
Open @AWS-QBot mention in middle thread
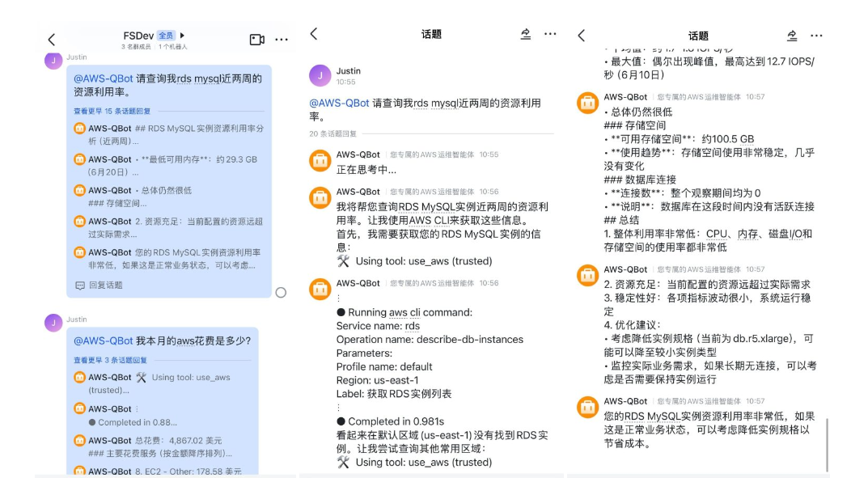[339, 104]
